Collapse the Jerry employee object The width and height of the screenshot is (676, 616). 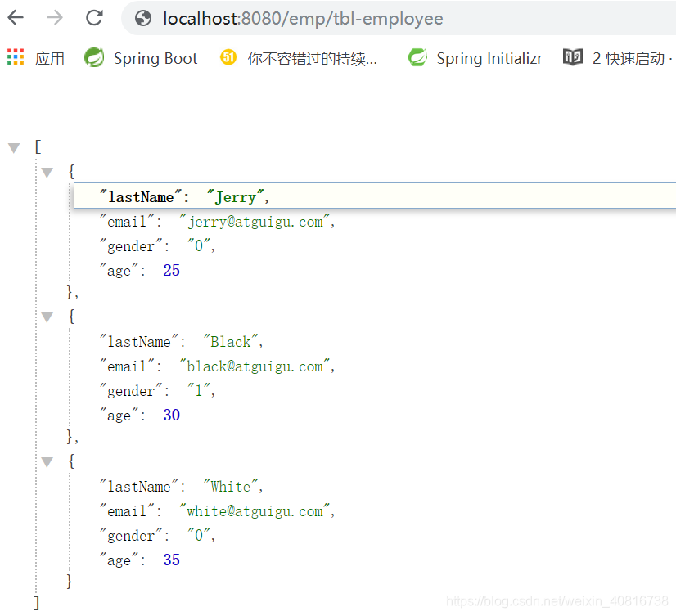coord(47,173)
